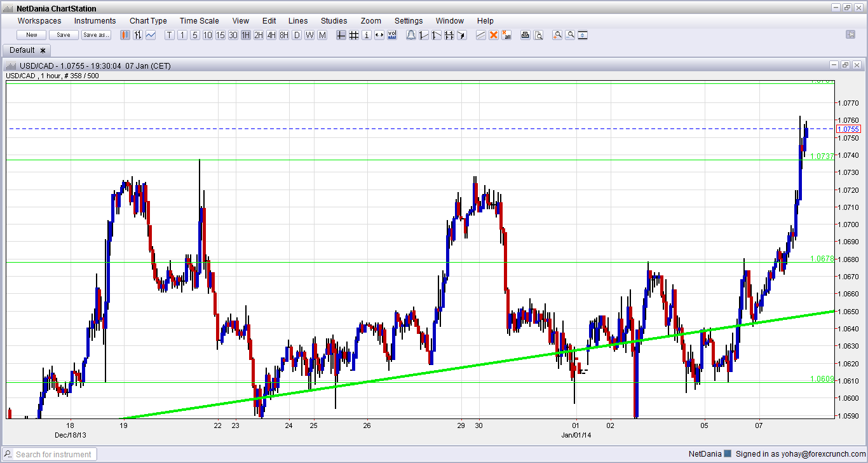The image size is (868, 463).
Task: Click the Search for instrument field
Action: pos(55,454)
